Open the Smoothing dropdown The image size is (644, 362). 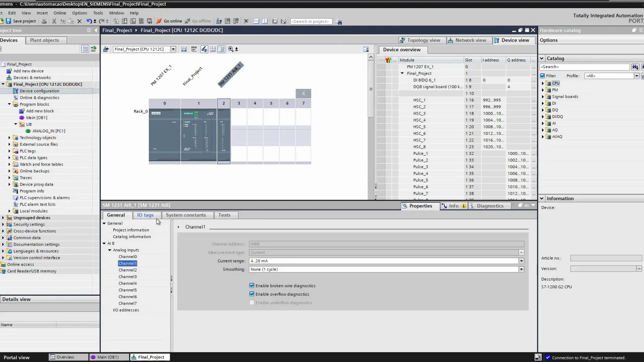pyautogui.click(x=521, y=269)
